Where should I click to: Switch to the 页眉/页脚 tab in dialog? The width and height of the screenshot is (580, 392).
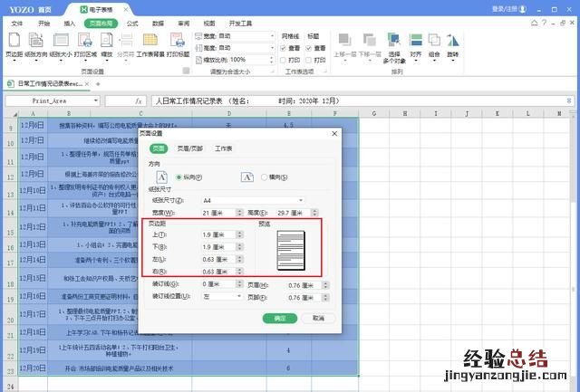190,148
